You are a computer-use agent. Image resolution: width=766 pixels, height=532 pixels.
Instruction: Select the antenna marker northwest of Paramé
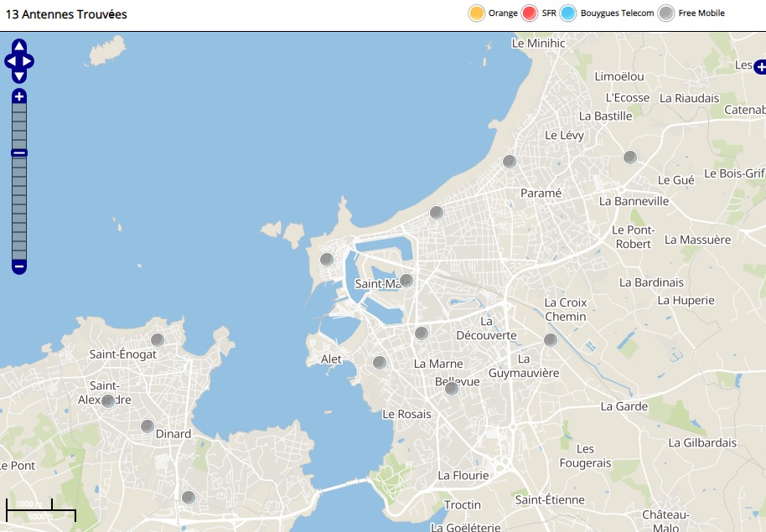(510, 161)
